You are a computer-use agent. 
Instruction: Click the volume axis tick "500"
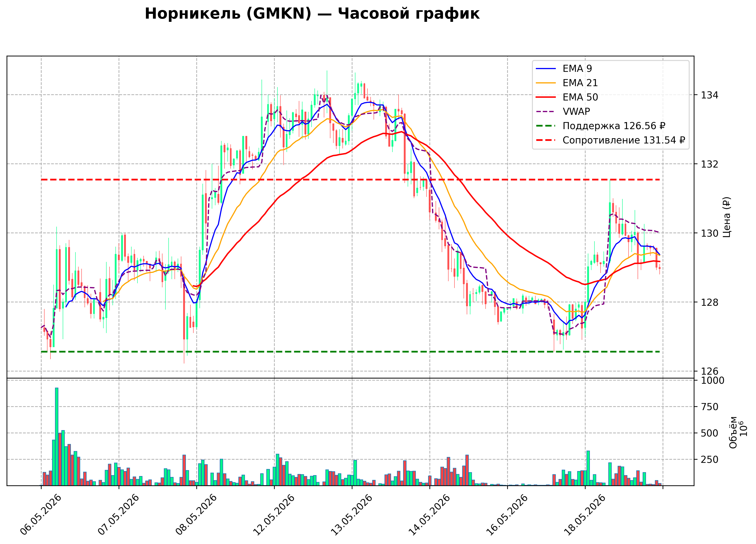[710, 433]
